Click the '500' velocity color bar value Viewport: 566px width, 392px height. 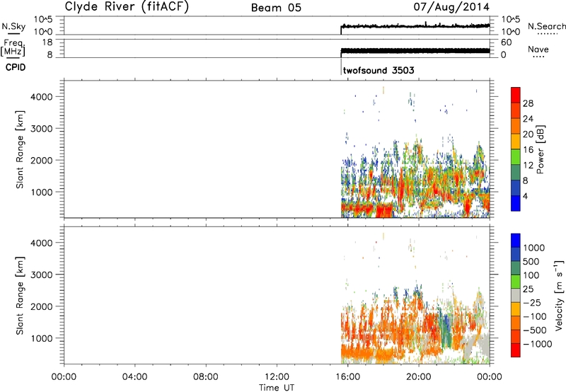coord(531,262)
